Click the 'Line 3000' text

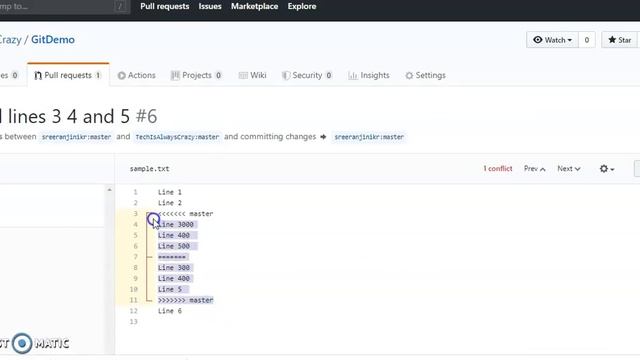point(176,224)
